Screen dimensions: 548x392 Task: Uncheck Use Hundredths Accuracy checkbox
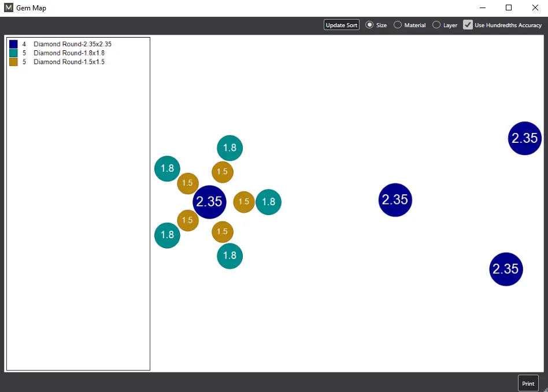pos(468,25)
